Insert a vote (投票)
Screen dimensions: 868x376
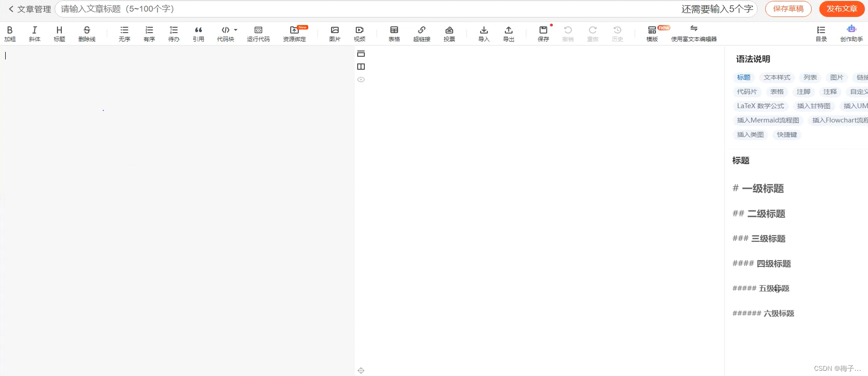pyautogui.click(x=449, y=34)
